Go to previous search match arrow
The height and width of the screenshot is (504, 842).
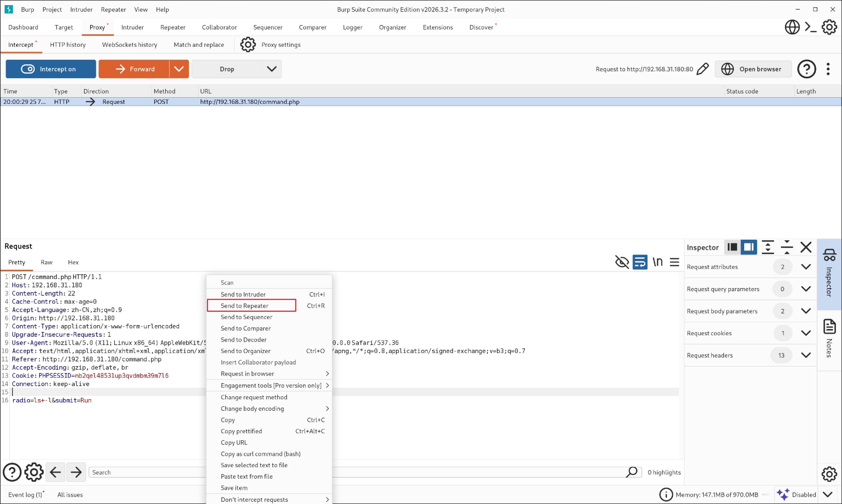coord(55,472)
